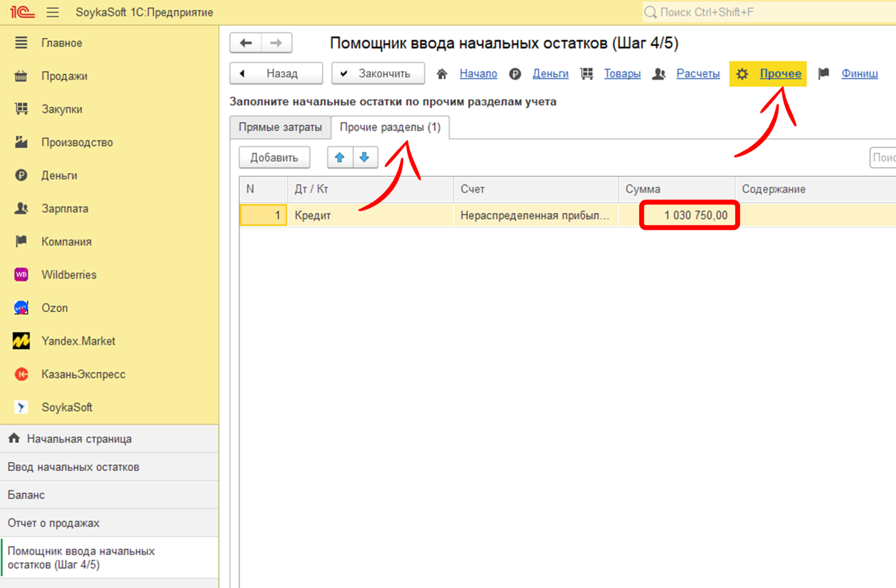Screen dimensions: 896x588
Task: Click the home icon next to Начальная страница
Action: (14, 438)
